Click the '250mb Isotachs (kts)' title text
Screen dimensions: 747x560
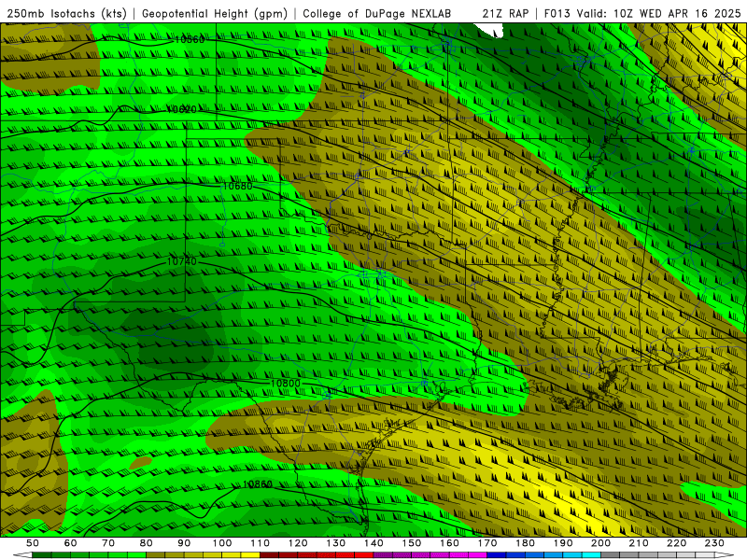pyautogui.click(x=66, y=14)
